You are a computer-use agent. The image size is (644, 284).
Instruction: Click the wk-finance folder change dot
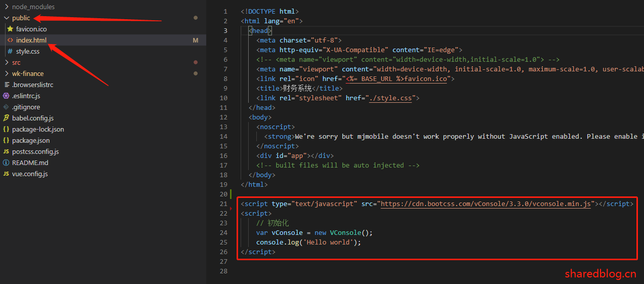(x=196, y=73)
